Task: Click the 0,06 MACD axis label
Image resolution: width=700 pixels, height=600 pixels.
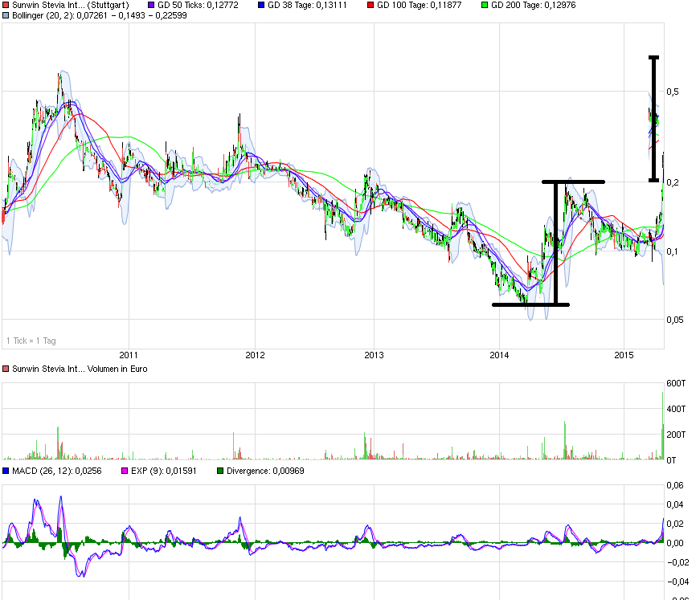Action: point(674,485)
